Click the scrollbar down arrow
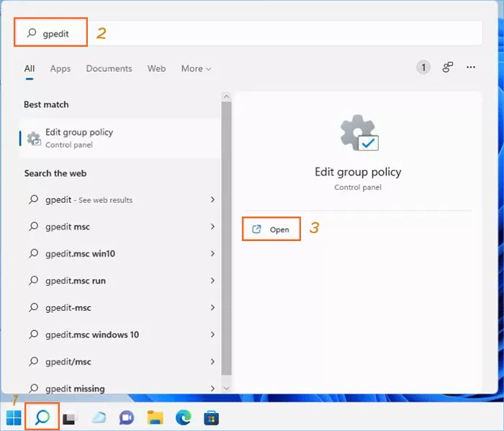The image size is (504, 431). (226, 389)
